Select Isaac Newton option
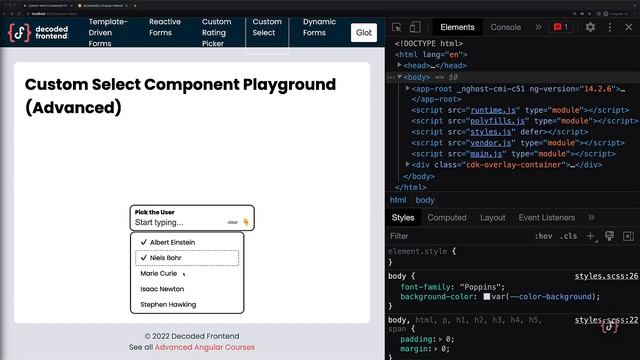The image size is (640, 360). click(x=187, y=289)
